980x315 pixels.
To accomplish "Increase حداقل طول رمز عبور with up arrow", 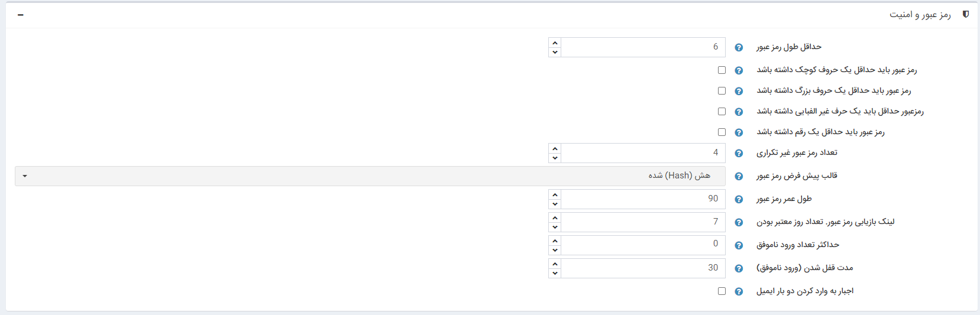I will [555, 43].
